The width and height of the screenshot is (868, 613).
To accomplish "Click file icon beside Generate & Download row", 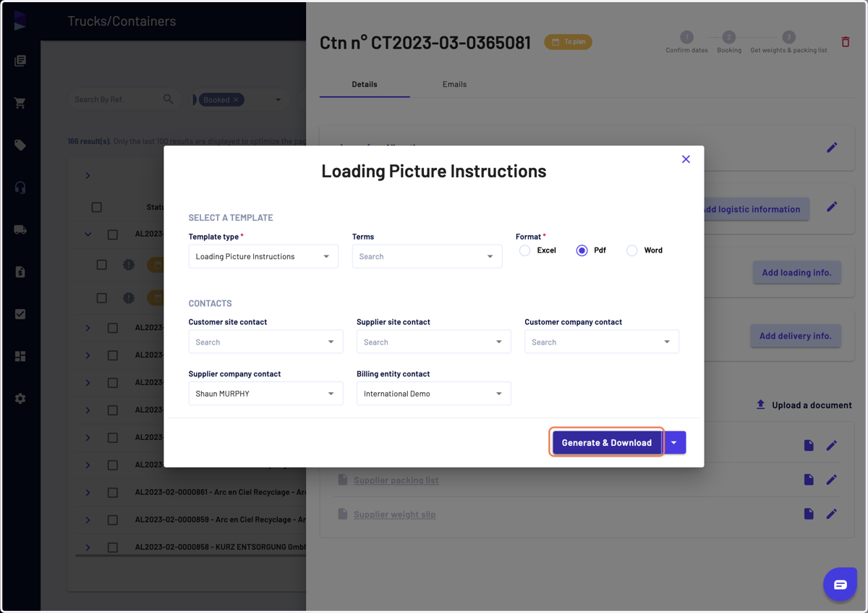I will pos(809,446).
